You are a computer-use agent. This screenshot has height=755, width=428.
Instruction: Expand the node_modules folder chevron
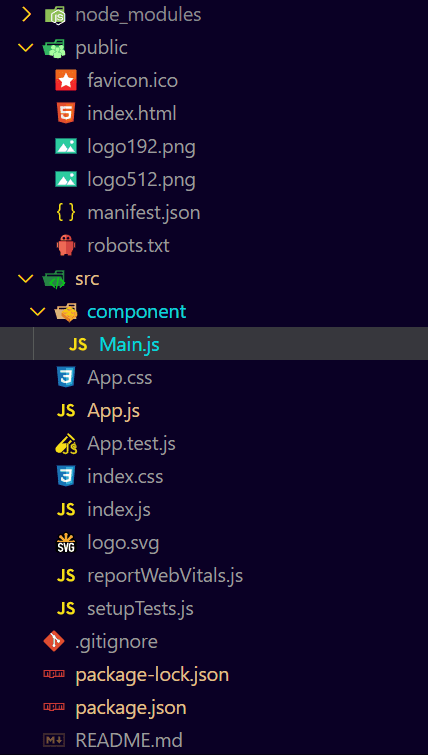pos(26,15)
